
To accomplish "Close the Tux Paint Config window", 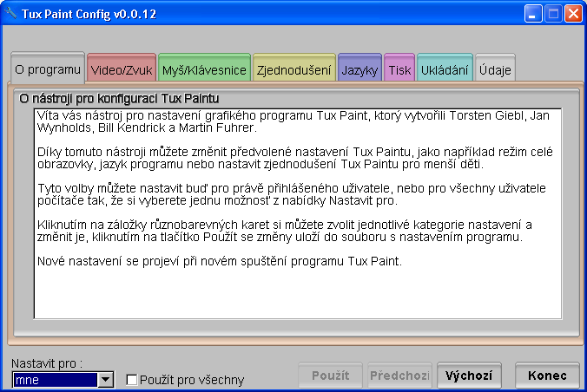I will [573, 14].
